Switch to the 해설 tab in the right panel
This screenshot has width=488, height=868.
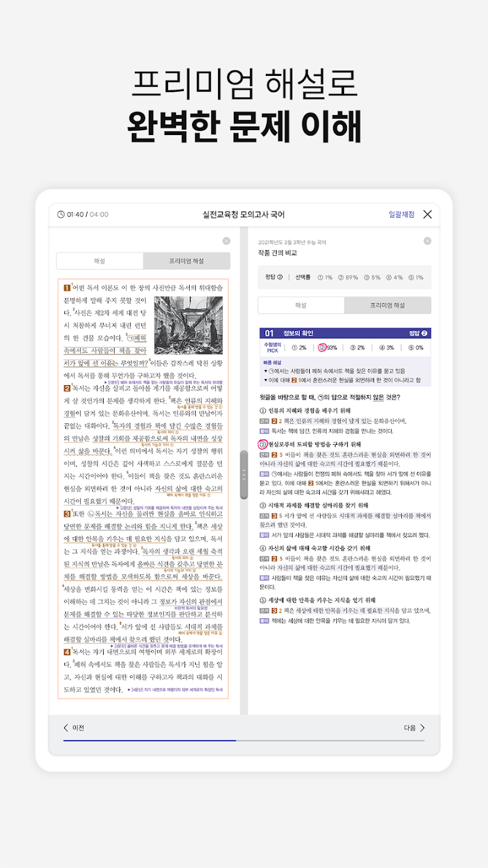click(x=301, y=306)
